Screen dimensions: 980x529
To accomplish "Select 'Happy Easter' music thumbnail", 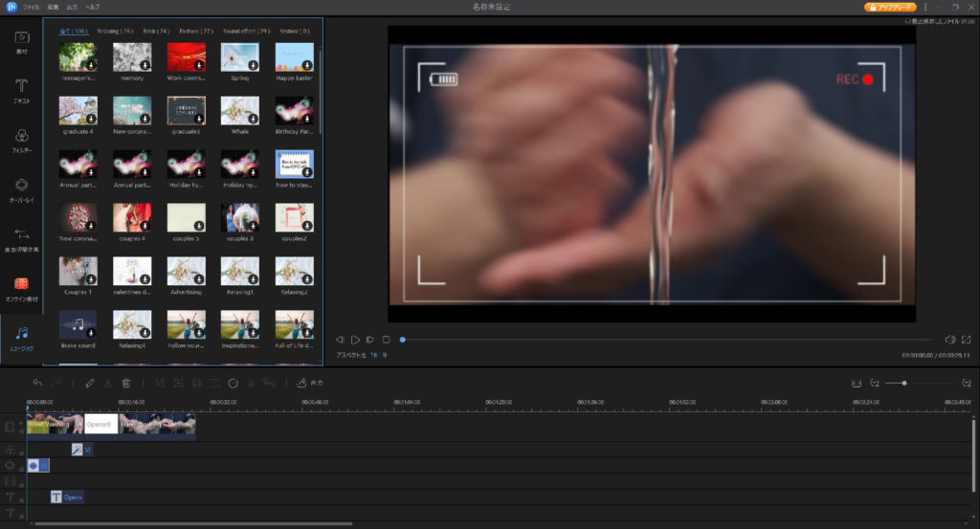I will 295,57.
